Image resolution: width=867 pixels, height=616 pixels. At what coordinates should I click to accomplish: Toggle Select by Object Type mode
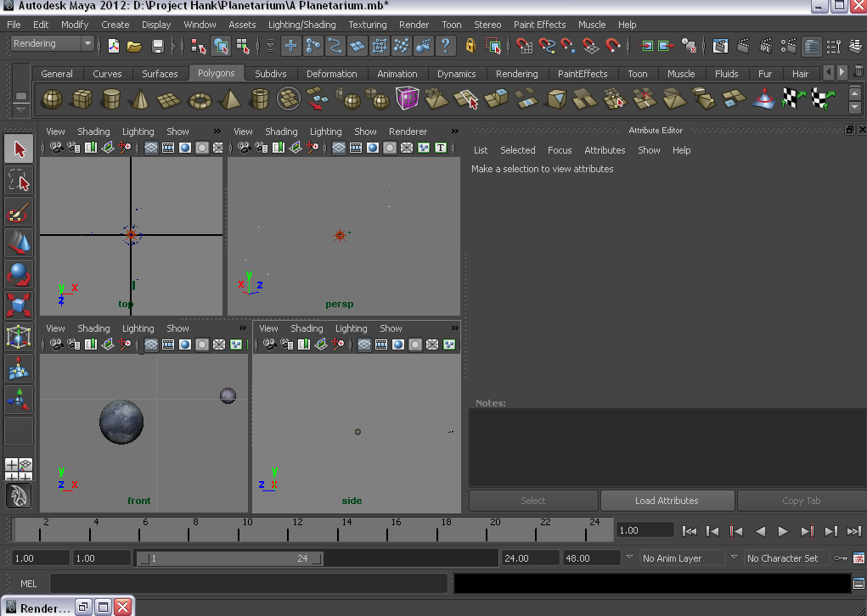pyautogui.click(x=221, y=46)
